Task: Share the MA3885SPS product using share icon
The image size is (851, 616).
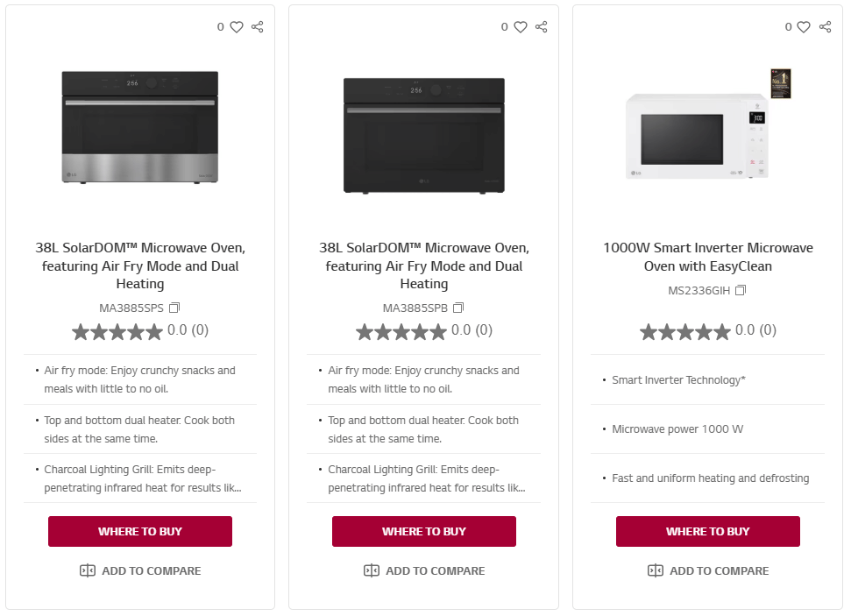Action: pos(258,27)
